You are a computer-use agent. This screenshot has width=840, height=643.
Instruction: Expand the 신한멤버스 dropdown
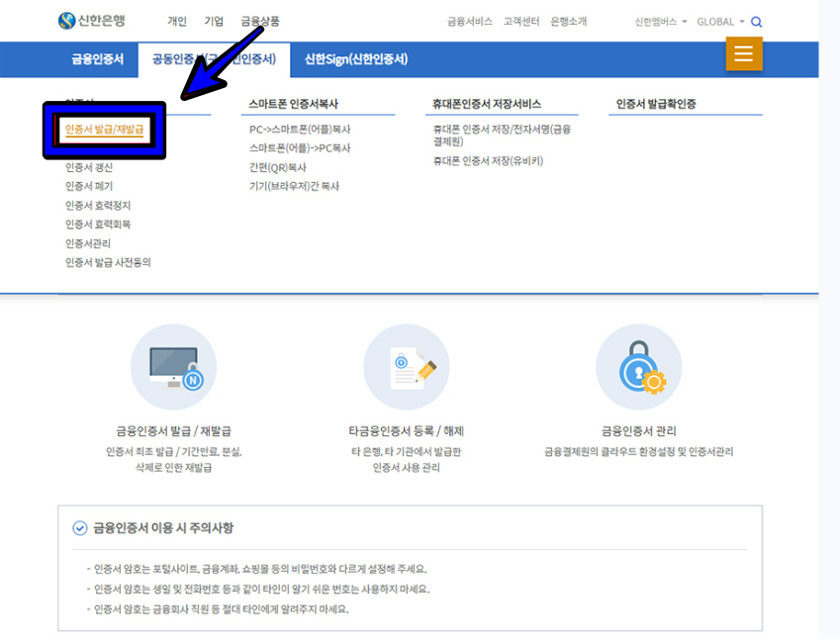[661, 22]
